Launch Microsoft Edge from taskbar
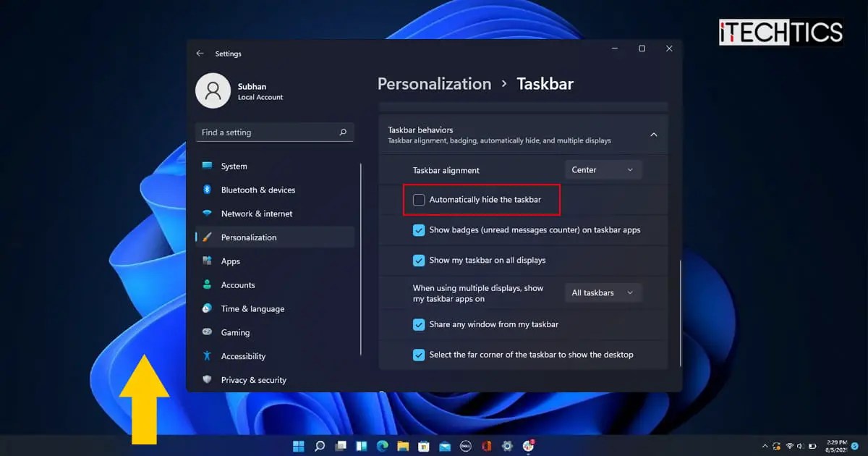 coord(383,447)
